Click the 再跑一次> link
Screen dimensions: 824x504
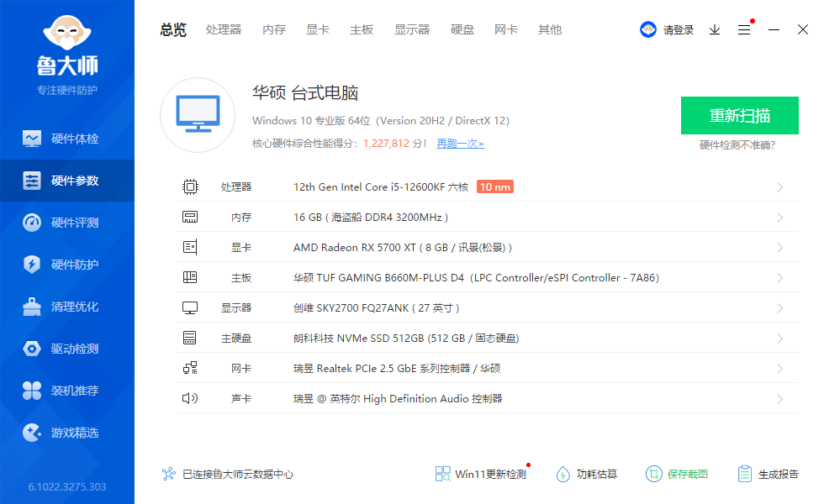click(x=461, y=144)
